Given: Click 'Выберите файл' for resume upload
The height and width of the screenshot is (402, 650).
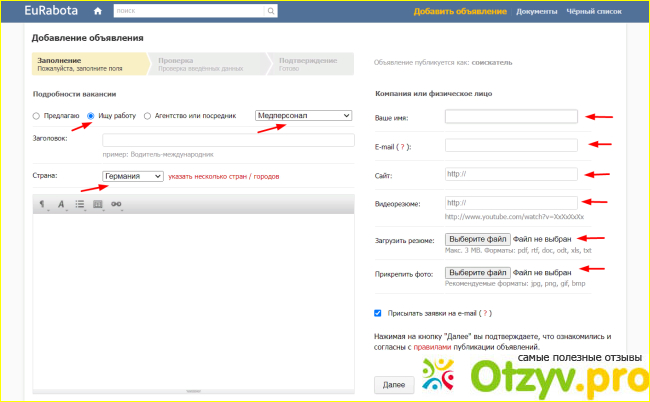Looking at the screenshot, I should pyautogui.click(x=478, y=240).
